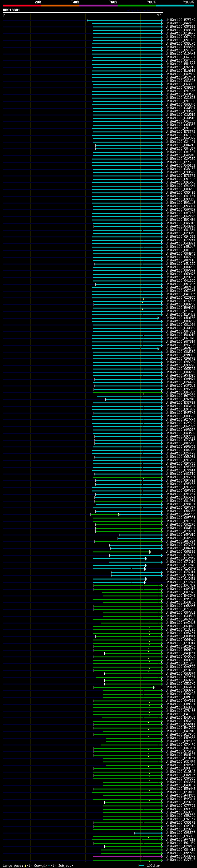Viewport: 197px width, 868px height.
Task: Select hit label UniRef100_B2ANU2
Action: [180, 846]
